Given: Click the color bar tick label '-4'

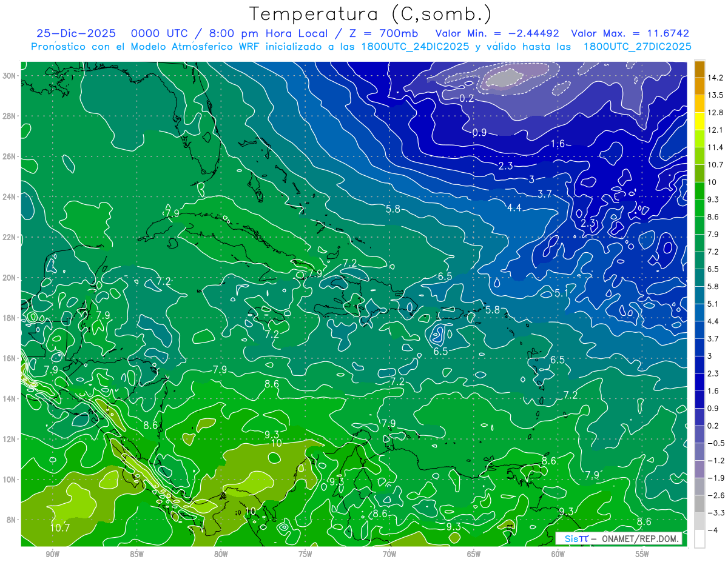Looking at the screenshot, I should click(x=712, y=530).
